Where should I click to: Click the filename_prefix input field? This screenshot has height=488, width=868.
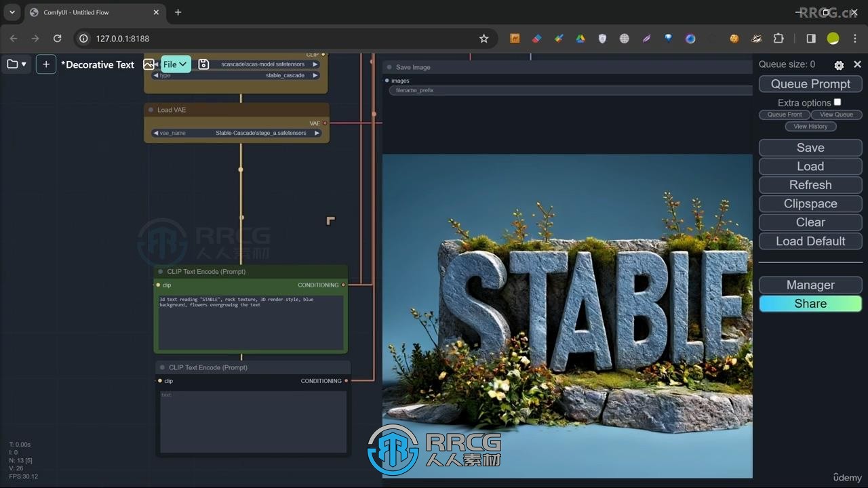pyautogui.click(x=570, y=90)
